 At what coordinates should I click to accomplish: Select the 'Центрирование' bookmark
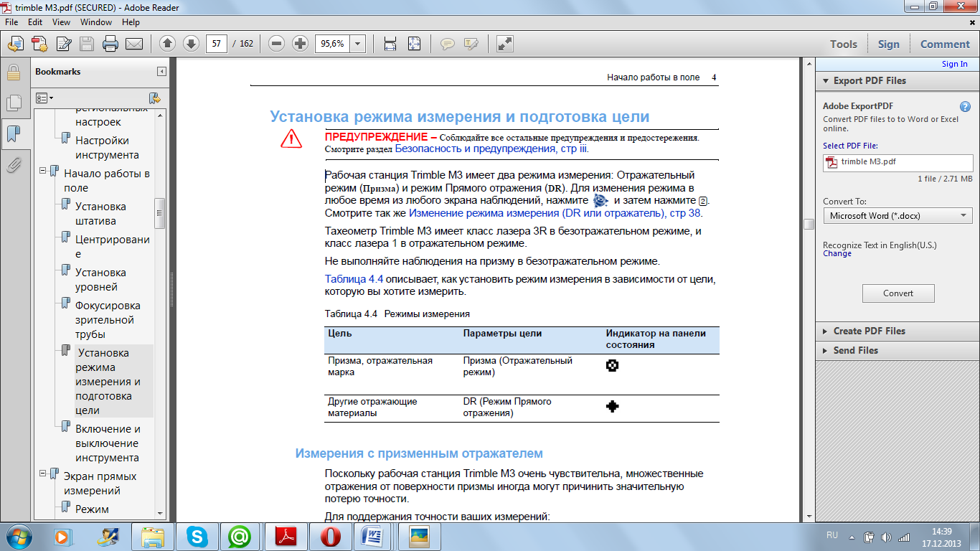coord(113,247)
